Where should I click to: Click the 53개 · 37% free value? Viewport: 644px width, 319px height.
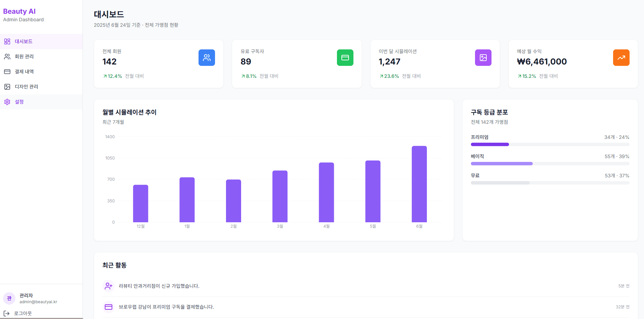(617, 176)
